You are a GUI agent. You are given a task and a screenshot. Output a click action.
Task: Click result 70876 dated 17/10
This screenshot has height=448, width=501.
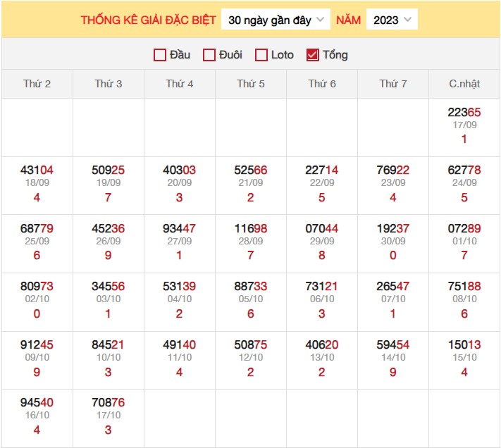(109, 402)
